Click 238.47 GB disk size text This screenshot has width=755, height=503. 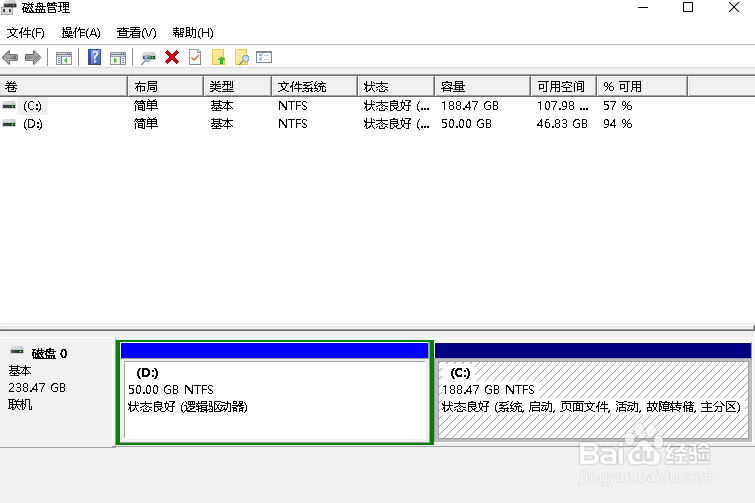click(37, 387)
